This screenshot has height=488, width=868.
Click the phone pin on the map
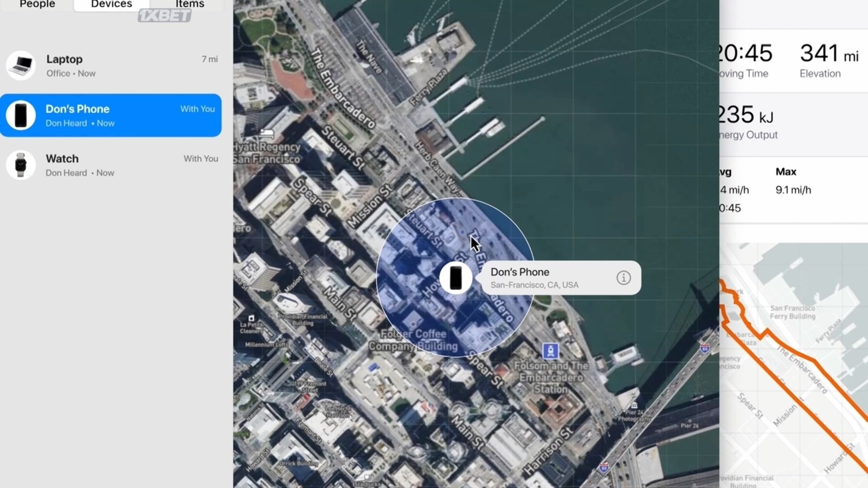tap(456, 277)
